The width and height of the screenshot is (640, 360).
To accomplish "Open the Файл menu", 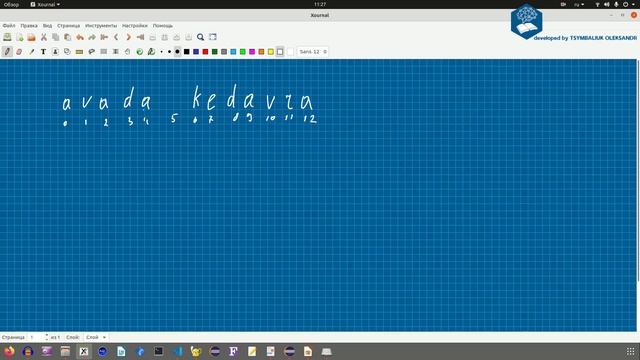I will (9, 26).
